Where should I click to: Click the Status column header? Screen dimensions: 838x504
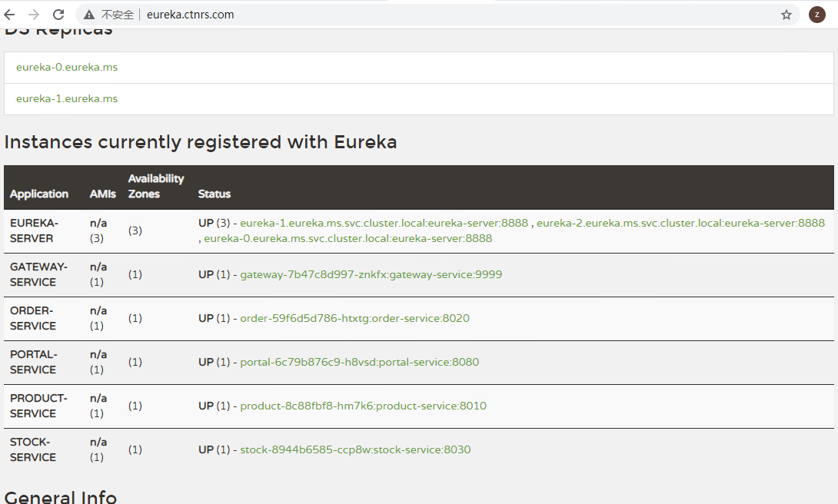coord(214,194)
